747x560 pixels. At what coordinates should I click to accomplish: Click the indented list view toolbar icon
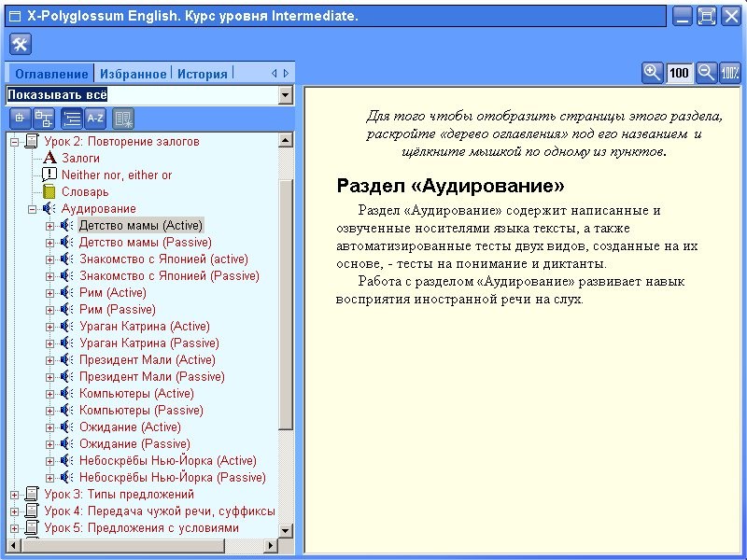[x=72, y=119]
